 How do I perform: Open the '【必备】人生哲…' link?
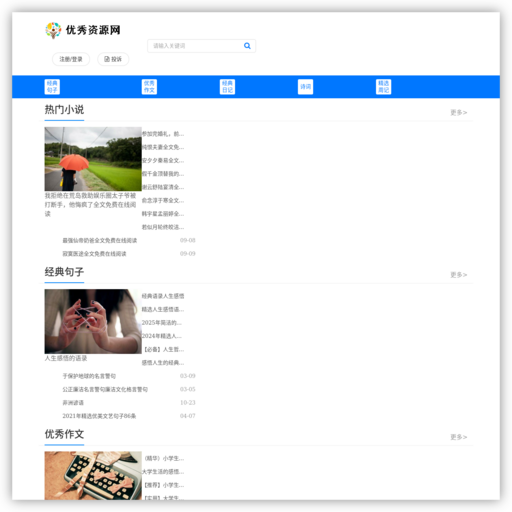pyautogui.click(x=163, y=349)
